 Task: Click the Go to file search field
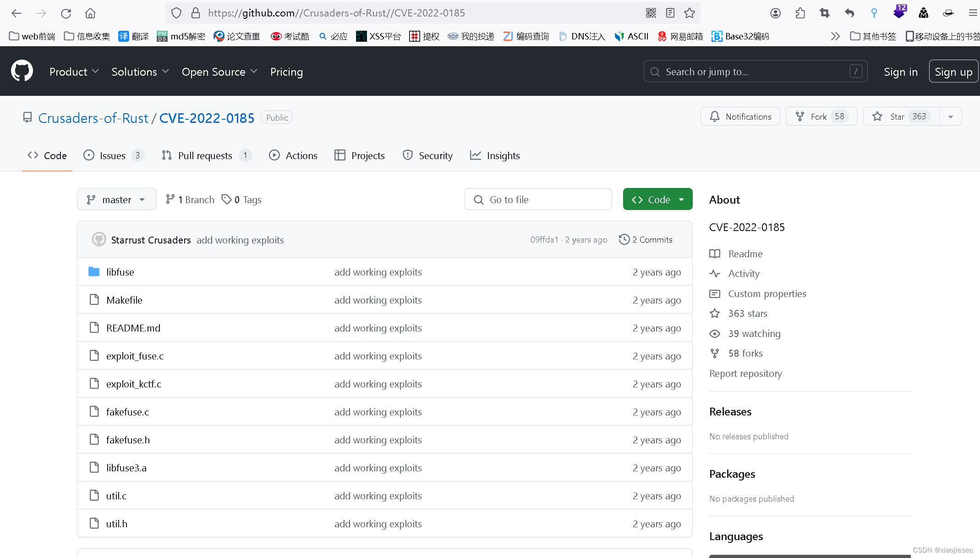point(538,199)
